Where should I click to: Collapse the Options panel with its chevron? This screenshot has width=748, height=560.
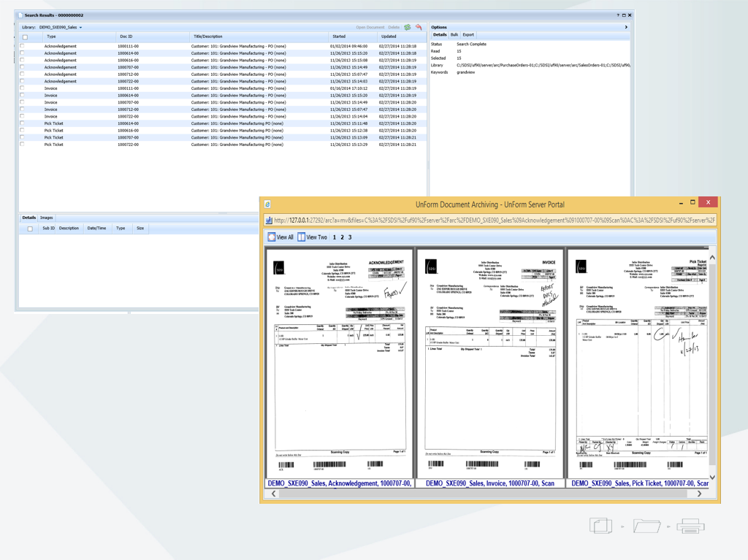pos(626,27)
